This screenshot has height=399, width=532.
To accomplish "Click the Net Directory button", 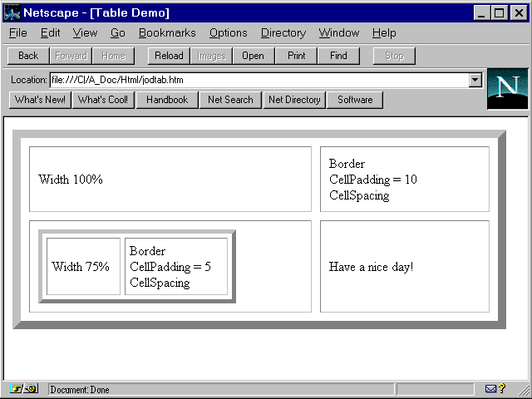I will [x=293, y=100].
